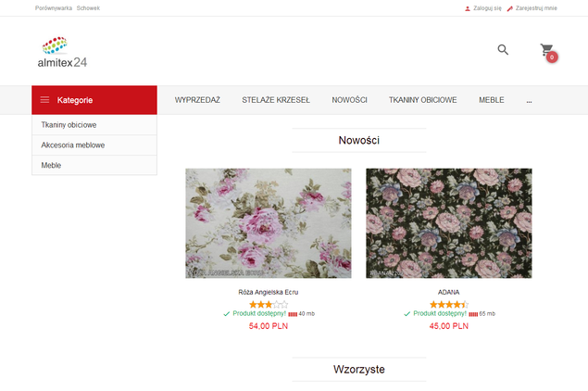Click the user icon beside Zaloguj się

(467, 7)
